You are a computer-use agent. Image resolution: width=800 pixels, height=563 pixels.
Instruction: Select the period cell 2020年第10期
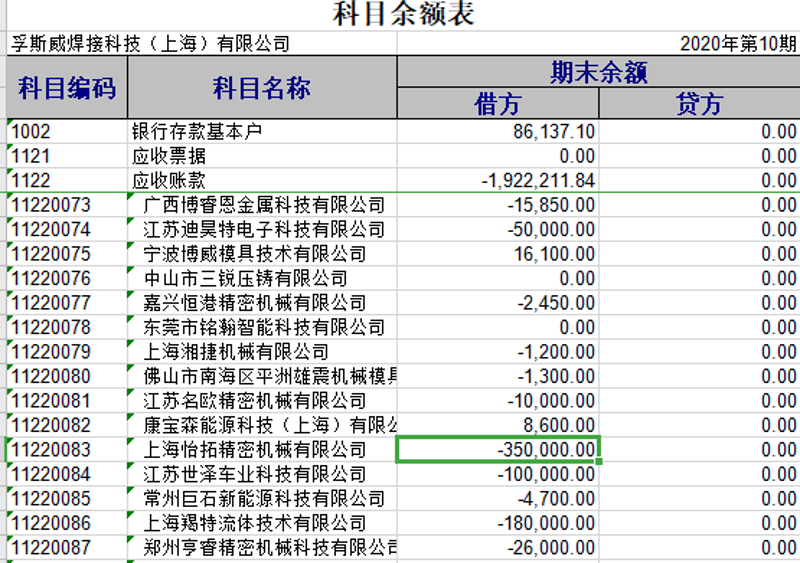[x=738, y=44]
